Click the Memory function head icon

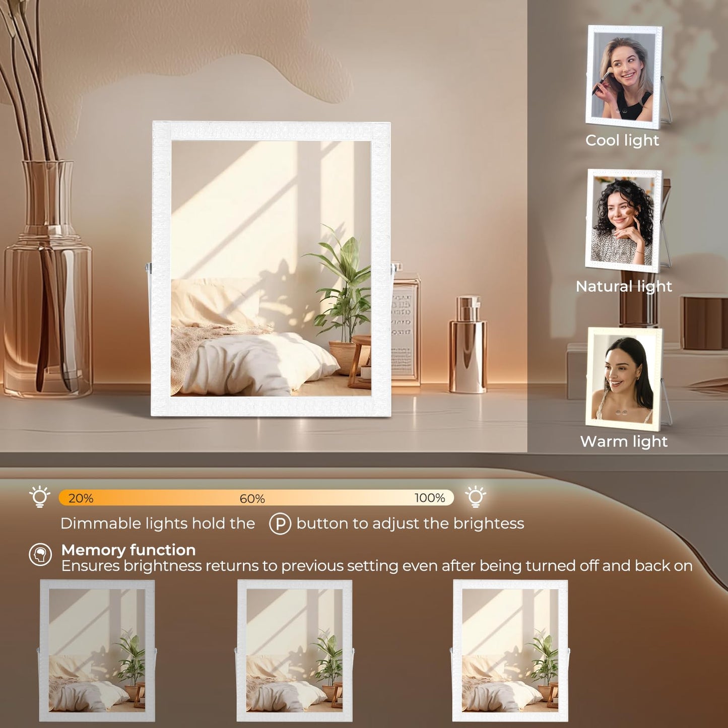click(40, 555)
